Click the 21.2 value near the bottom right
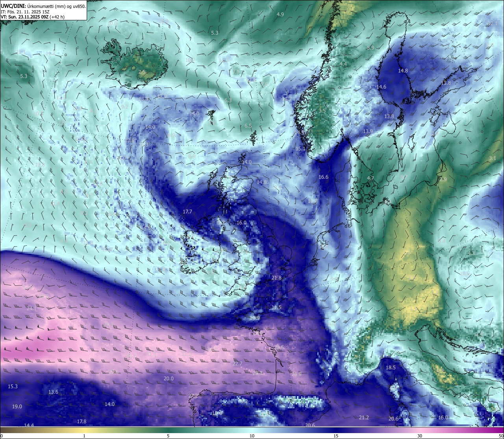 coord(364,418)
